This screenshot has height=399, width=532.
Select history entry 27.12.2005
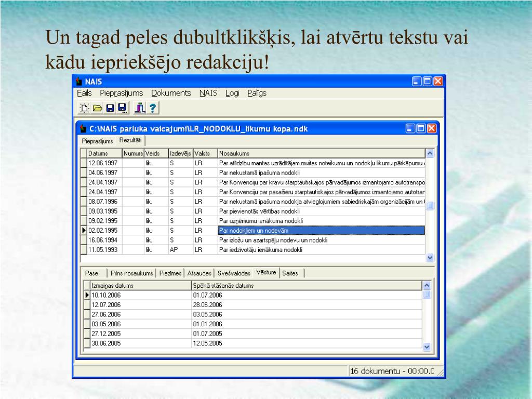point(141,334)
